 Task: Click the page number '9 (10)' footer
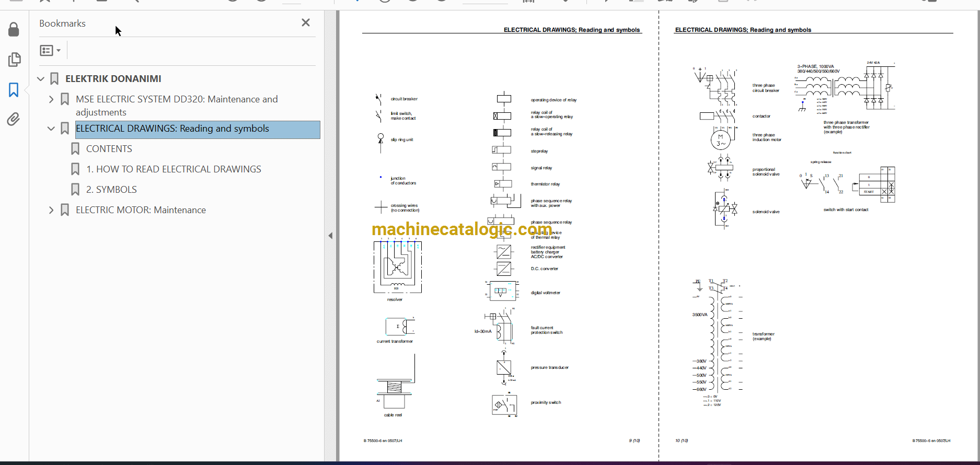635,440
